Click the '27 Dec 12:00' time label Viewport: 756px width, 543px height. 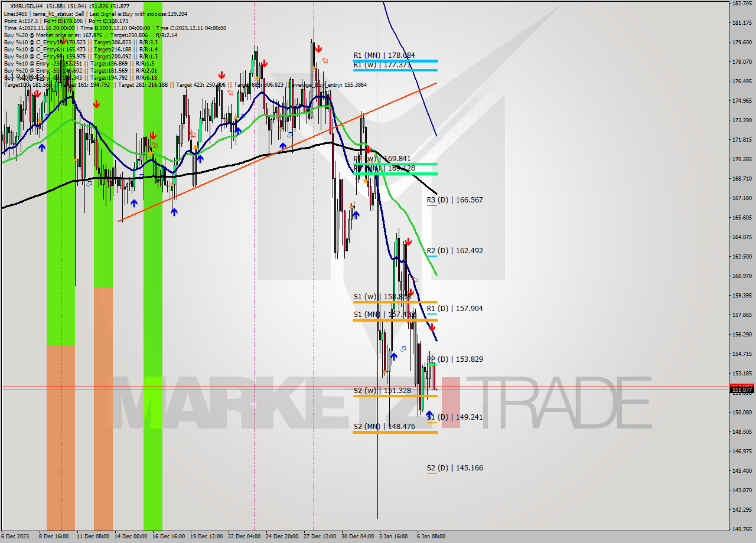(x=320, y=537)
